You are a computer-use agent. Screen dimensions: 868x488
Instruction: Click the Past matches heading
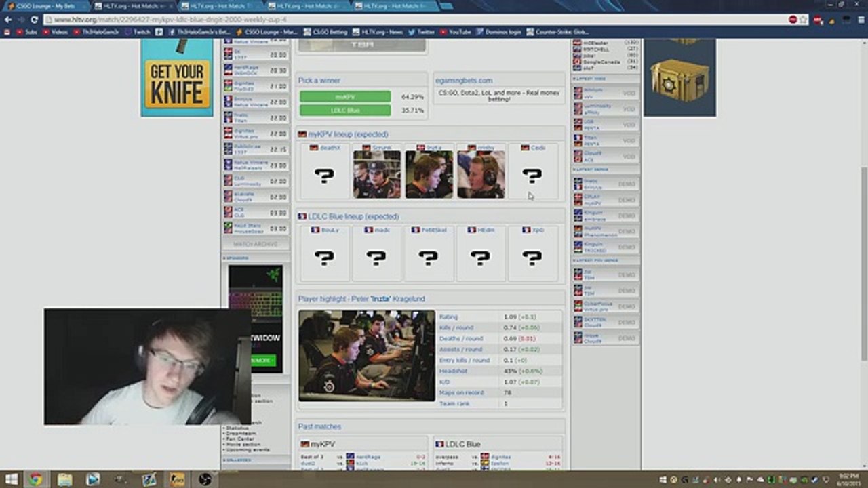click(x=319, y=426)
